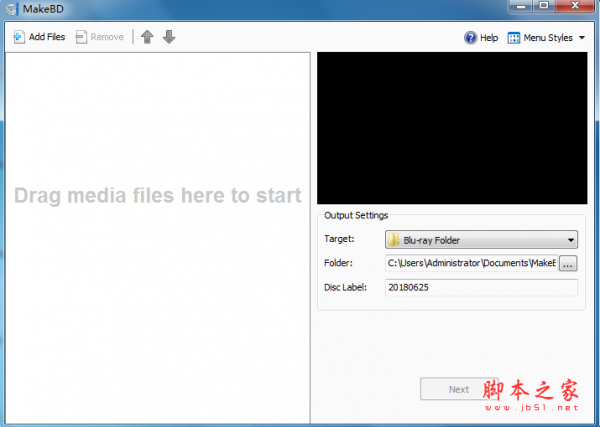Click the Next button
Screen dimensions: 600x427
coord(459,389)
